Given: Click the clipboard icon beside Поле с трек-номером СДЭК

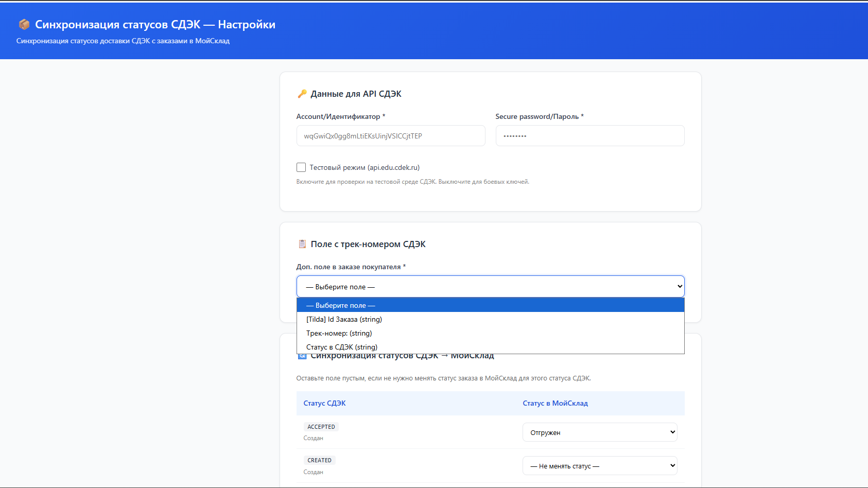Looking at the screenshot, I should click(x=302, y=244).
